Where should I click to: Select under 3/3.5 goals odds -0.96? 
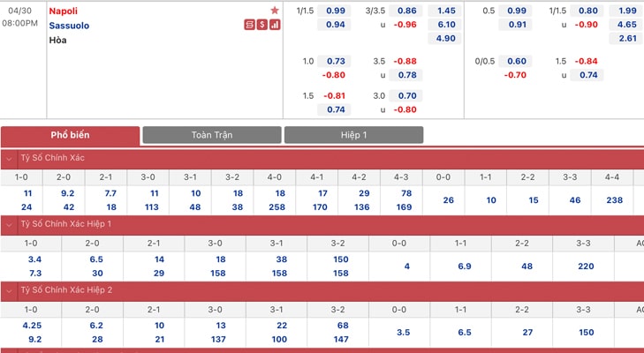click(x=405, y=25)
